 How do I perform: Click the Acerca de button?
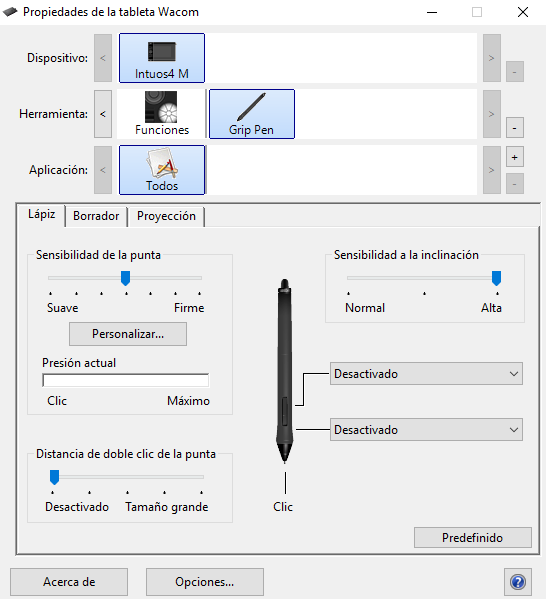[69, 582]
